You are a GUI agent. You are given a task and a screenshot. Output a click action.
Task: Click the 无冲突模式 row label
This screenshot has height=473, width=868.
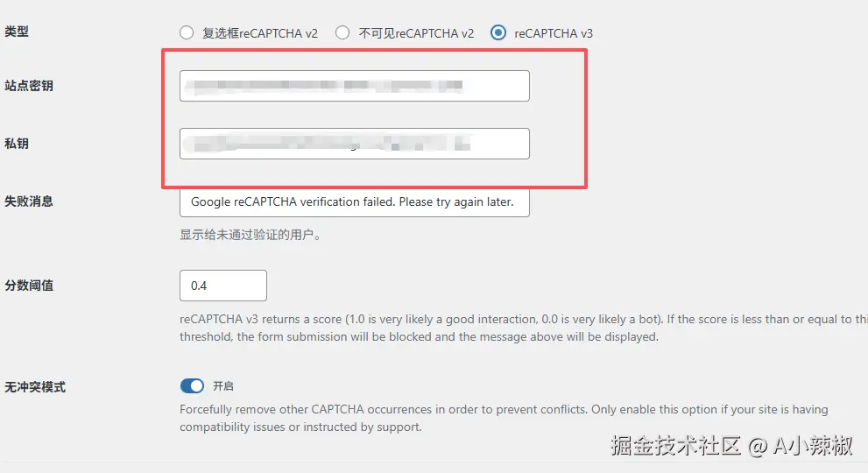[x=35, y=387]
